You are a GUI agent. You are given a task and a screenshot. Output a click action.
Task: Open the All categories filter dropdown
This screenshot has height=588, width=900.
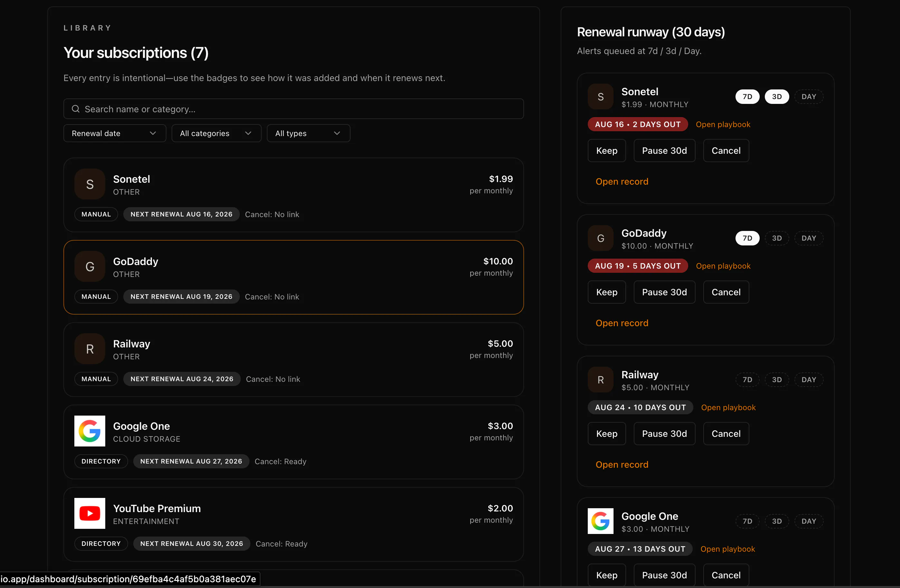[216, 133]
